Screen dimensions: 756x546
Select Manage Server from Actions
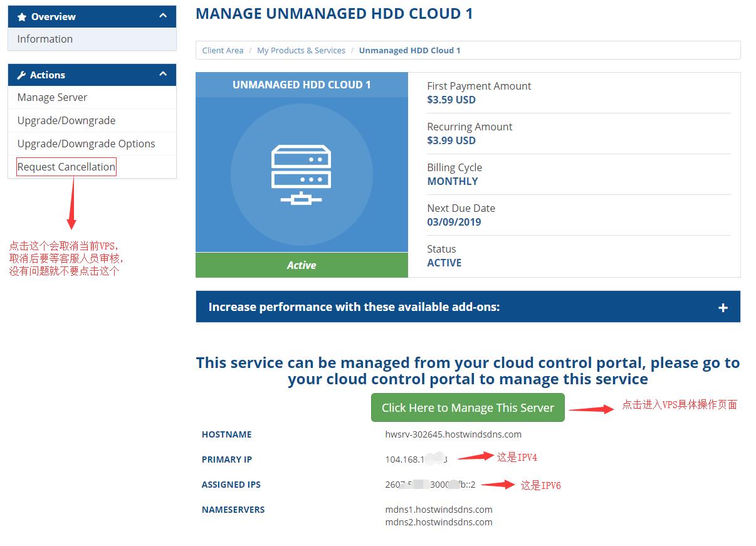click(52, 97)
